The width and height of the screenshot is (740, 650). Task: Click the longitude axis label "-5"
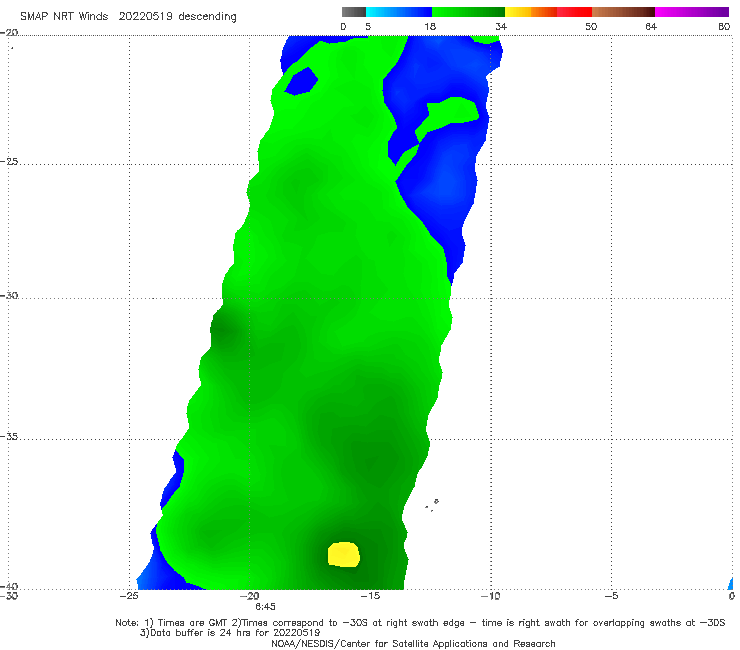tap(611, 596)
